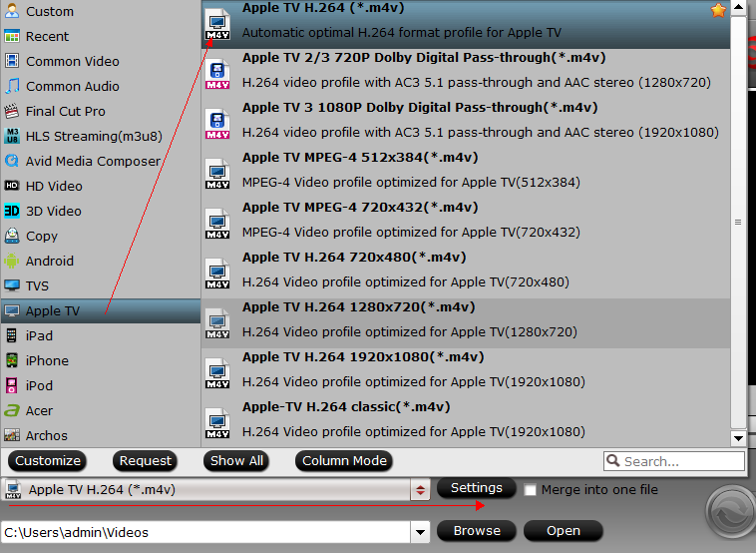This screenshot has width=756, height=553.
Task: Click Browse for output folder
Action: coord(477,531)
